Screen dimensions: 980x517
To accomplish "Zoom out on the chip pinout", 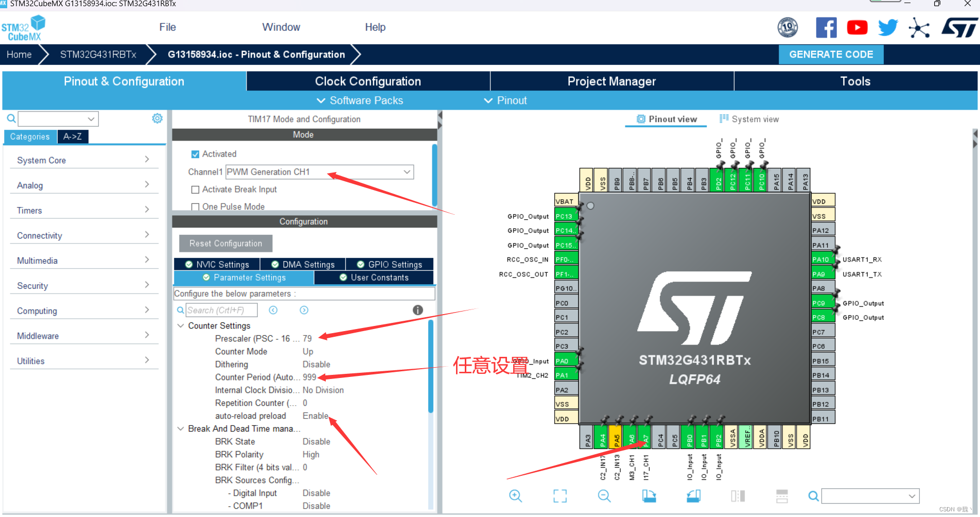I will [604, 496].
